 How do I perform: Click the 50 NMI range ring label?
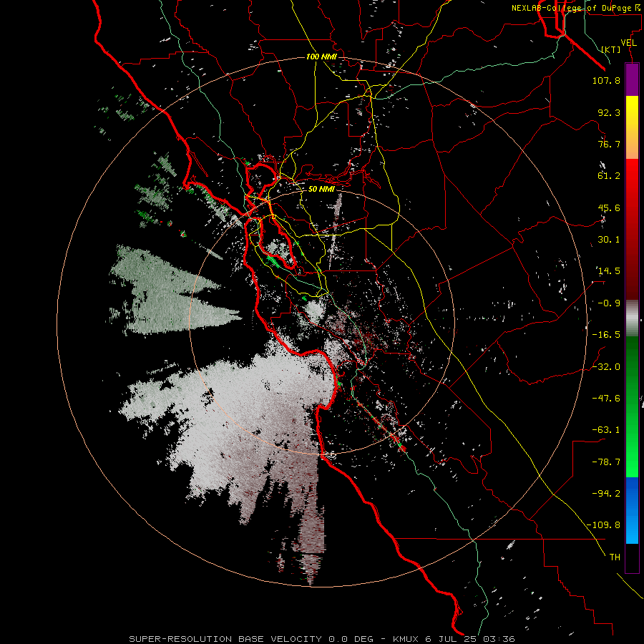point(321,189)
